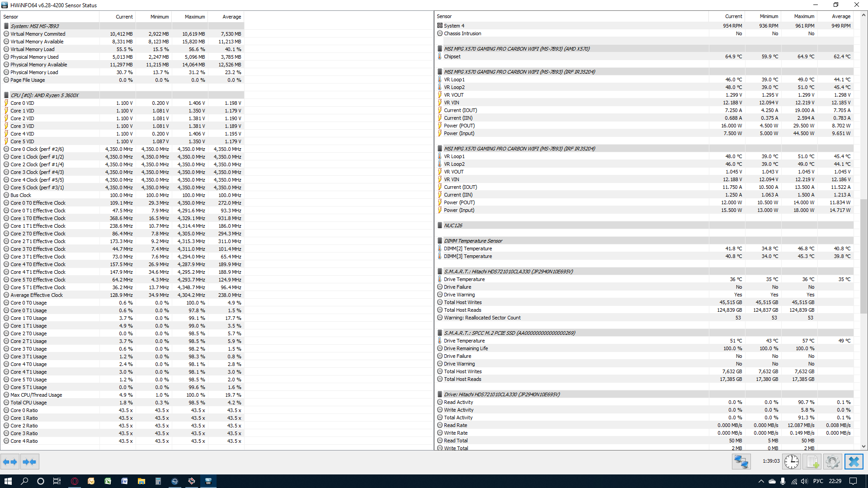This screenshot has height=488, width=868.
Task: Click the scroll down arrow at right edge
Action: click(x=863, y=446)
